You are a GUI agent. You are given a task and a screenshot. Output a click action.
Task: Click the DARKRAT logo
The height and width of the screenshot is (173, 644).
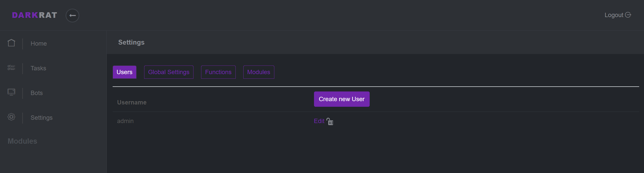point(35,15)
